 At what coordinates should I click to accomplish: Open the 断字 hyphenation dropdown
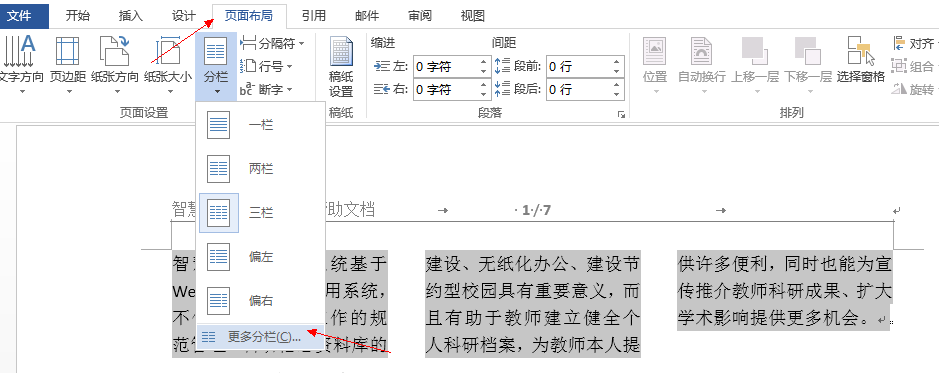point(266,89)
